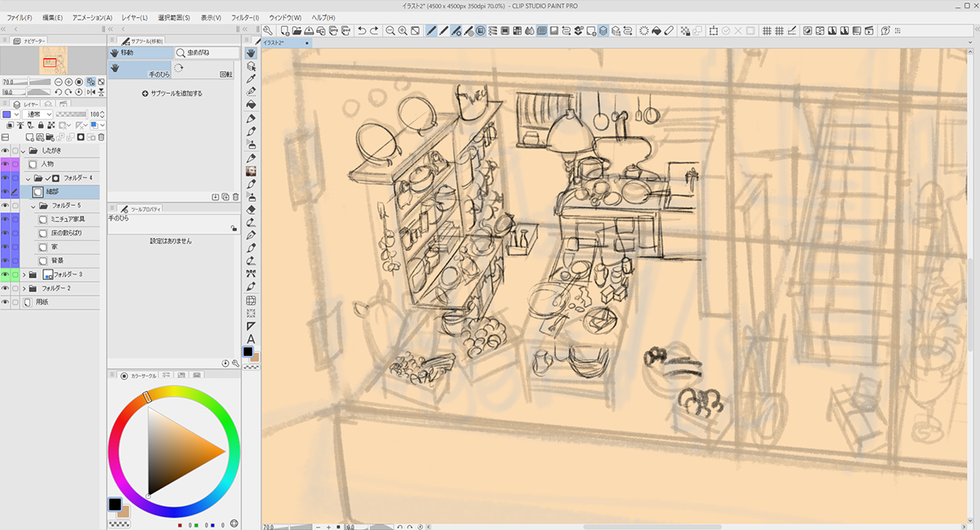Open the フィルター(I) menu
This screenshot has height=530, width=980.
(x=244, y=17)
